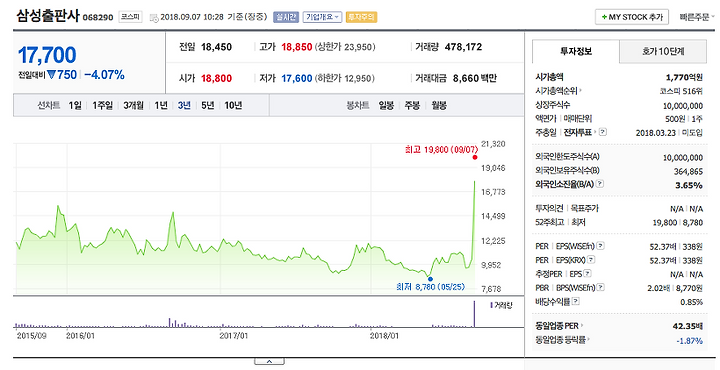720x370 pixels.
Task: Show the 주봉 candlestick chart
Action: 412,106
